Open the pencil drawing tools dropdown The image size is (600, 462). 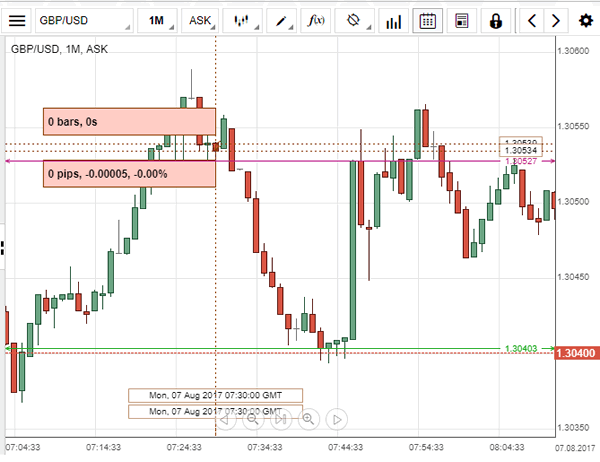click(281, 21)
